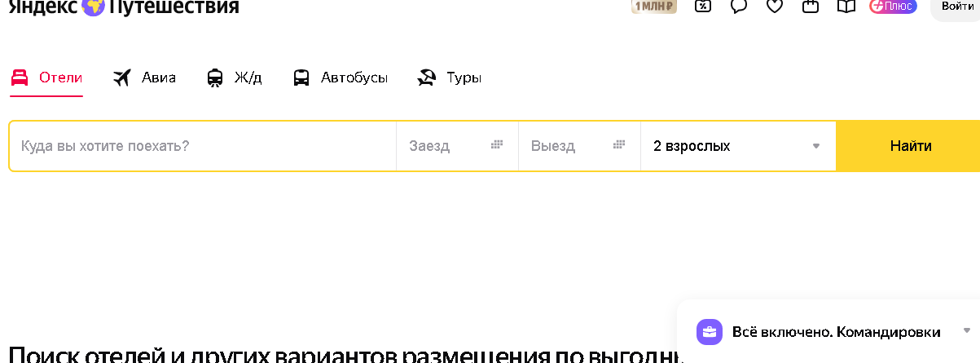Viewport: 980px width, 363px height.
Task: Switch to the Ж/д tab
Action: (234, 78)
